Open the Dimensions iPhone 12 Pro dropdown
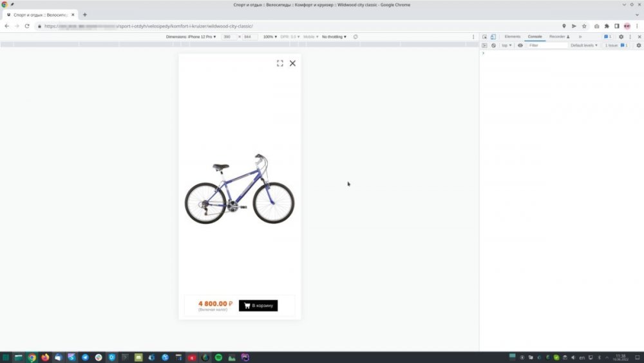The width and height of the screenshot is (644, 363). pyautogui.click(x=191, y=37)
